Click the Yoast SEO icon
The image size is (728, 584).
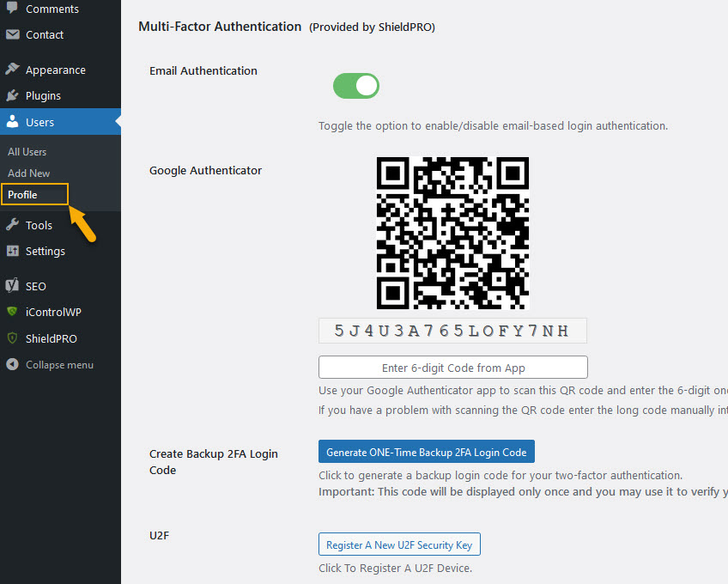point(13,285)
